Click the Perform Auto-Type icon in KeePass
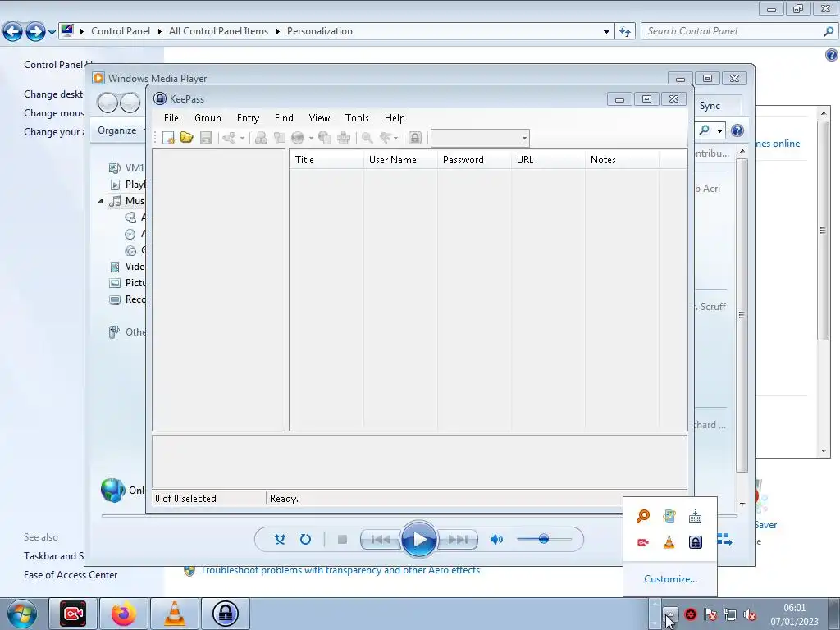This screenshot has width=840, height=630. point(344,138)
